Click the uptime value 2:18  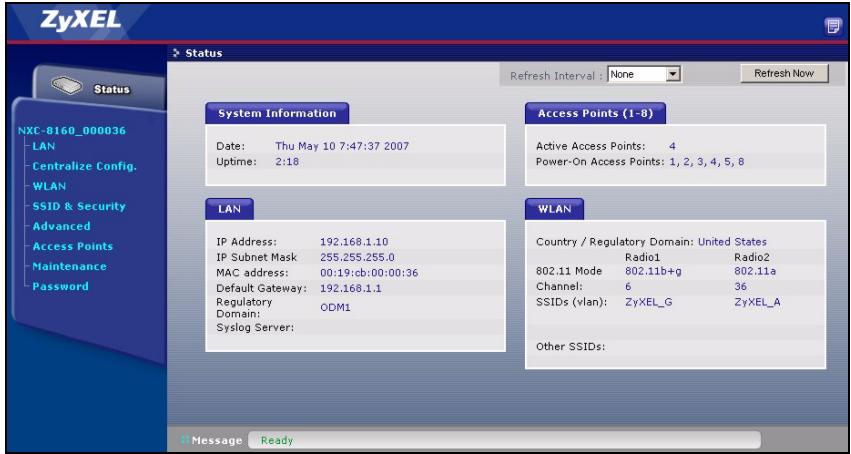coord(287,162)
